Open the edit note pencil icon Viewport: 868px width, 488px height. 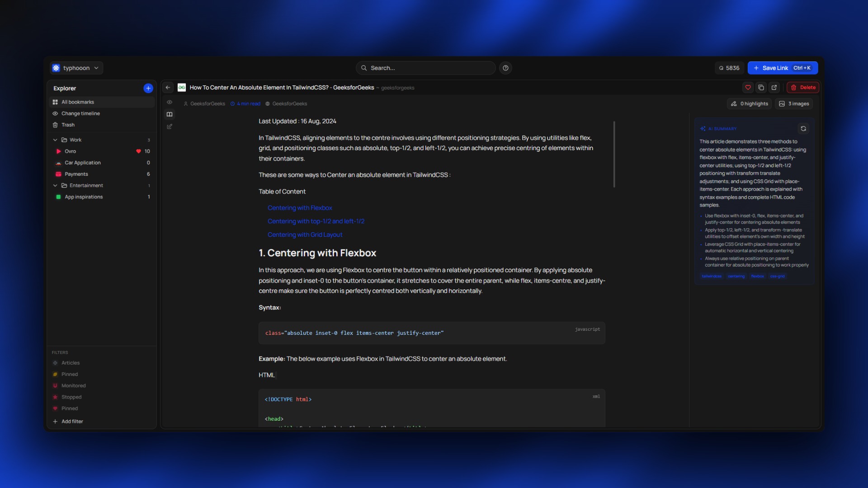(x=170, y=127)
